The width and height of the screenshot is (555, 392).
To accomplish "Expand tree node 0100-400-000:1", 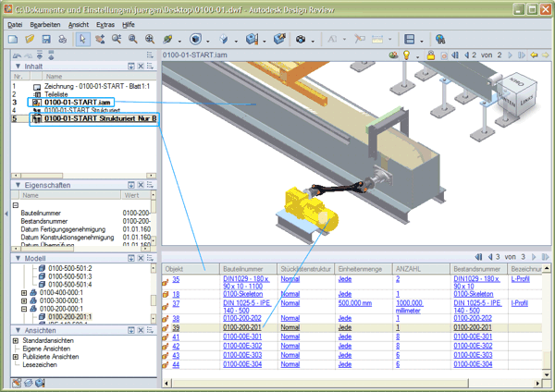I will coord(24,292).
